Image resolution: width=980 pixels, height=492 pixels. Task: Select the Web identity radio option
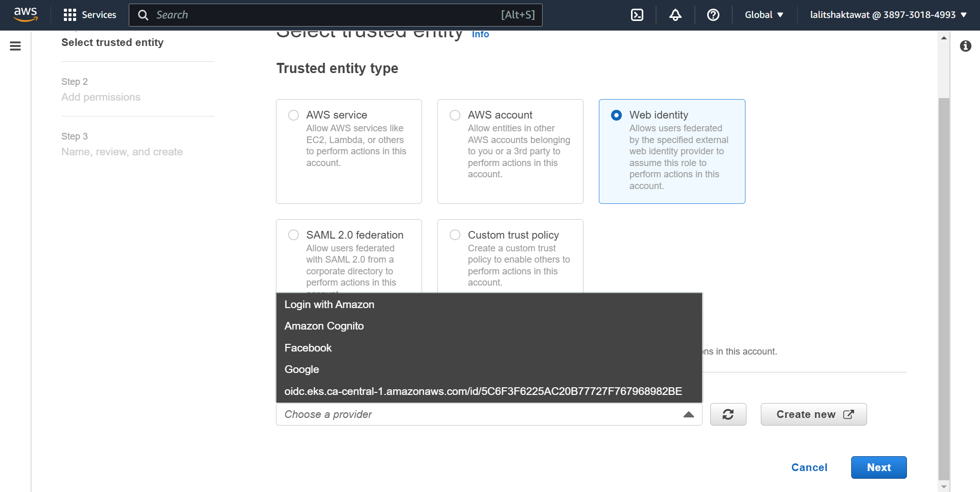point(616,115)
